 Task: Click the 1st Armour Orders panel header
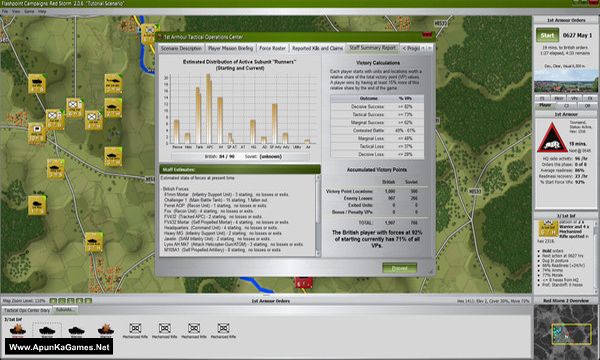pos(566,20)
